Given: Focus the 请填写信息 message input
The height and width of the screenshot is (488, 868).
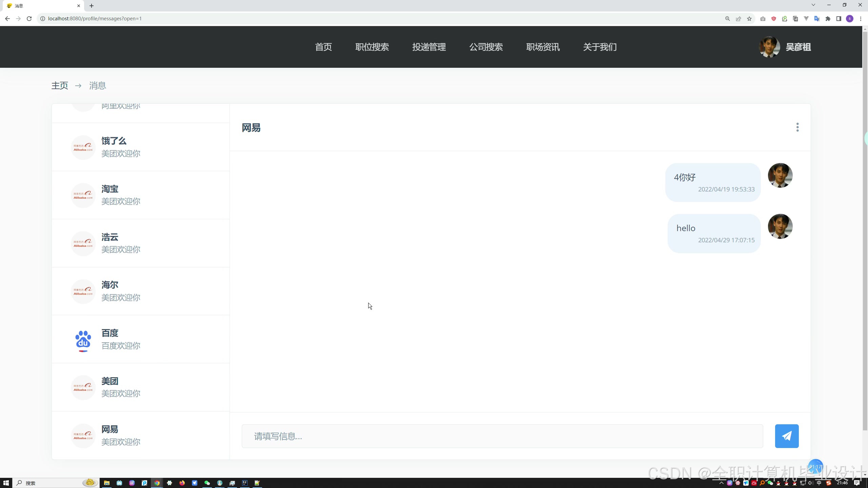Looking at the screenshot, I should click(x=502, y=436).
